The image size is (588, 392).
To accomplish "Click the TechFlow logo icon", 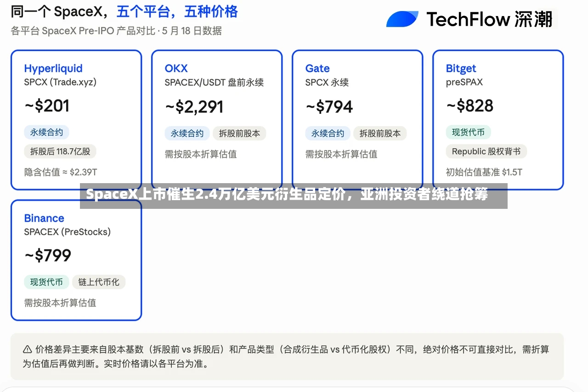I will coord(402,19).
